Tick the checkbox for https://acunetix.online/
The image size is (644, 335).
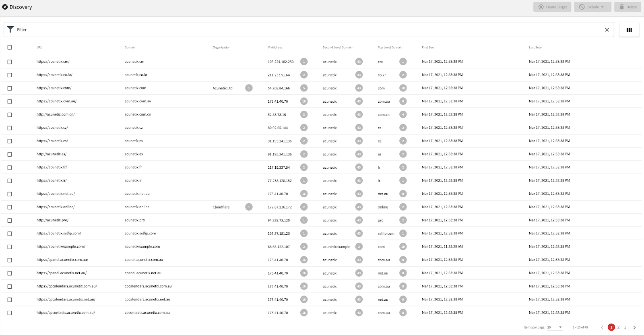pyautogui.click(x=10, y=207)
